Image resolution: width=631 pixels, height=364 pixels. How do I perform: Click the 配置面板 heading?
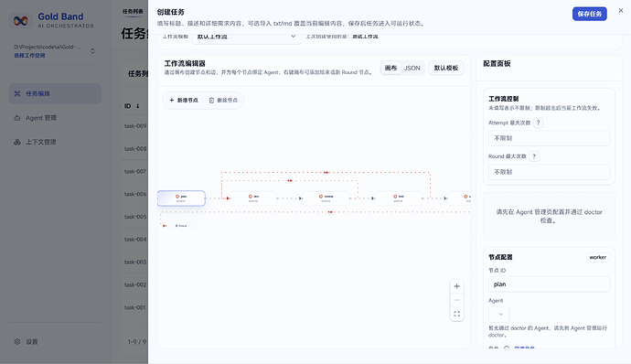coord(497,64)
